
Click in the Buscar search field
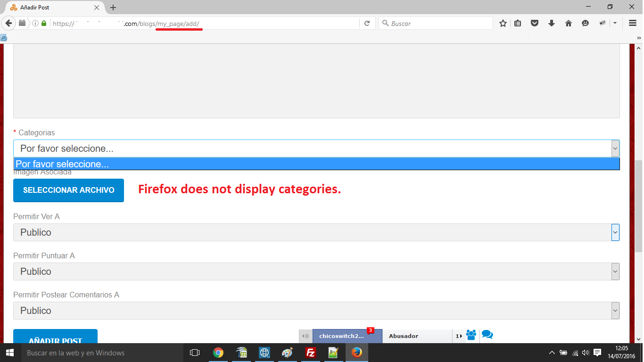[x=438, y=23]
